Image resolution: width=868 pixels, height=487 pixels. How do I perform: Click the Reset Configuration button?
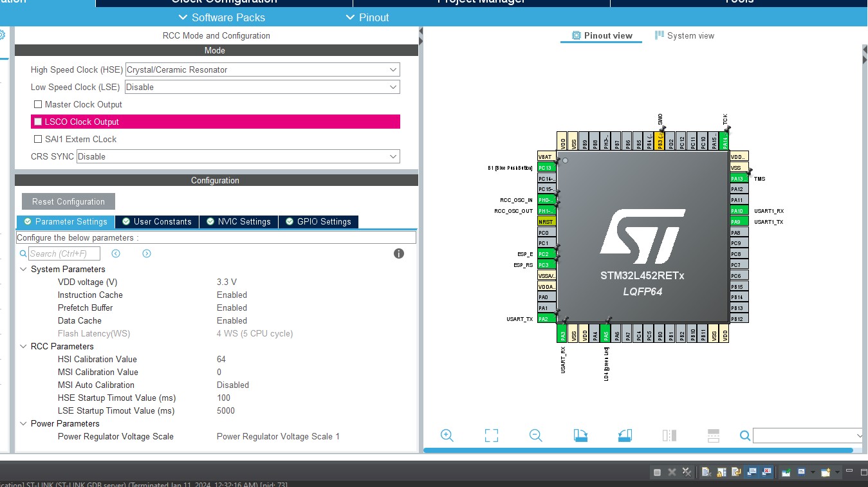(x=68, y=201)
